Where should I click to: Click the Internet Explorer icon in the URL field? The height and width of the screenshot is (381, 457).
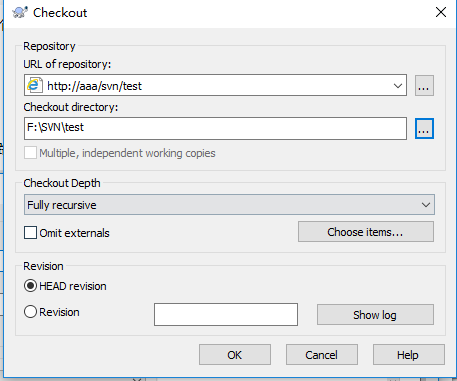35,85
